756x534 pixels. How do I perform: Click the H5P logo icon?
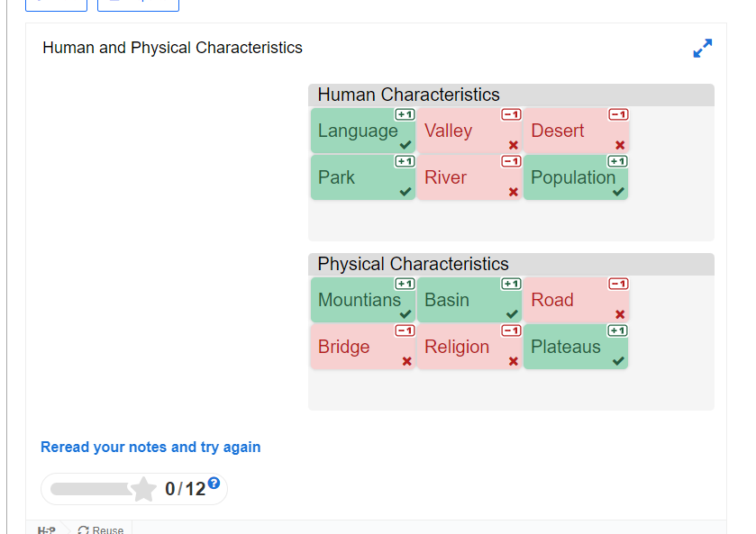[x=47, y=529]
